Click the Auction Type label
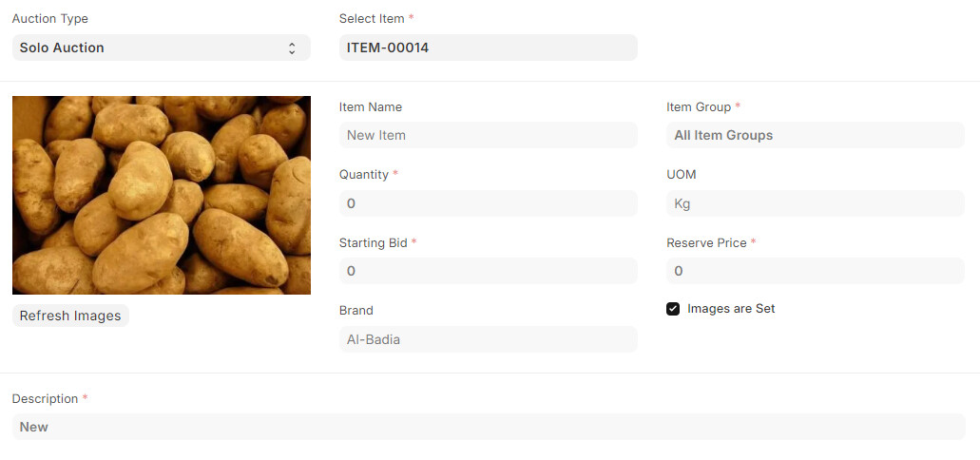The height and width of the screenshot is (460, 980). tap(50, 19)
